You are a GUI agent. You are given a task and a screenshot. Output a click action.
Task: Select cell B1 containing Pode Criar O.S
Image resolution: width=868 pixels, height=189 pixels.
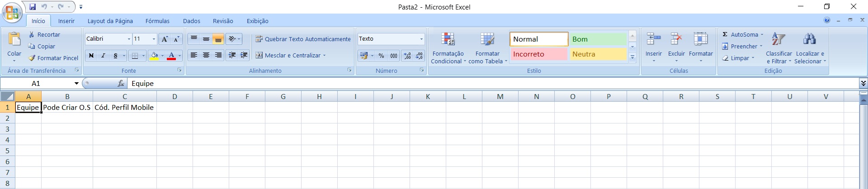[x=67, y=108]
